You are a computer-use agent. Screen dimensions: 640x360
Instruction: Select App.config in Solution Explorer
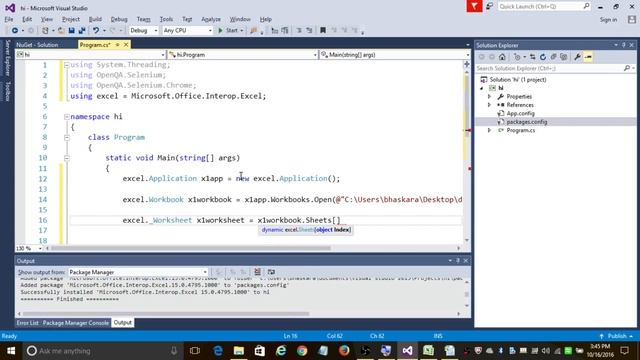pos(520,113)
